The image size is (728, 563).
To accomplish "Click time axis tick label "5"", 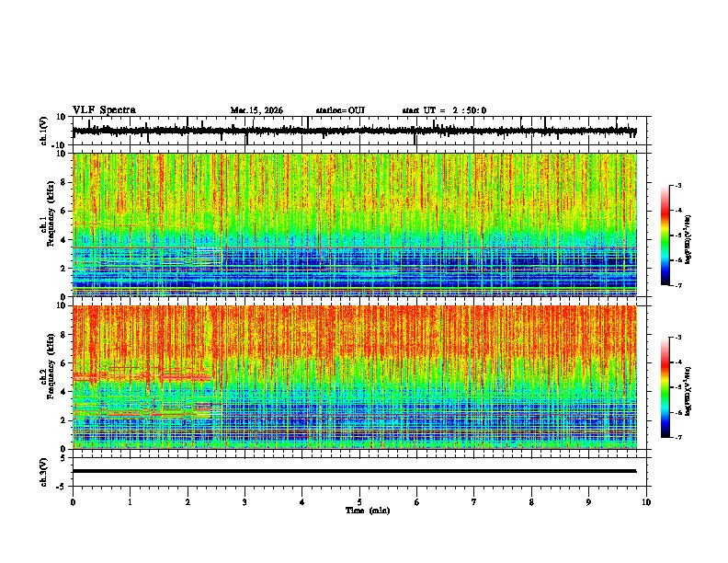I will [x=359, y=502].
